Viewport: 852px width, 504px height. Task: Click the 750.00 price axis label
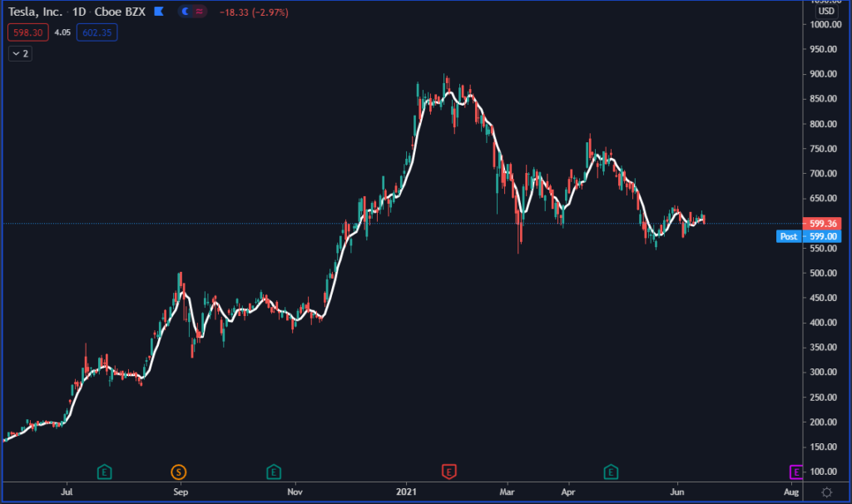point(823,149)
